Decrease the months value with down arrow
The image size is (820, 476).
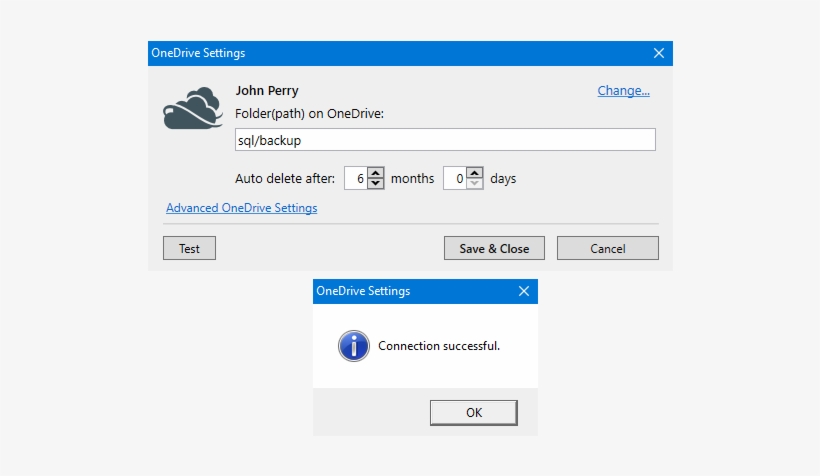click(375, 184)
